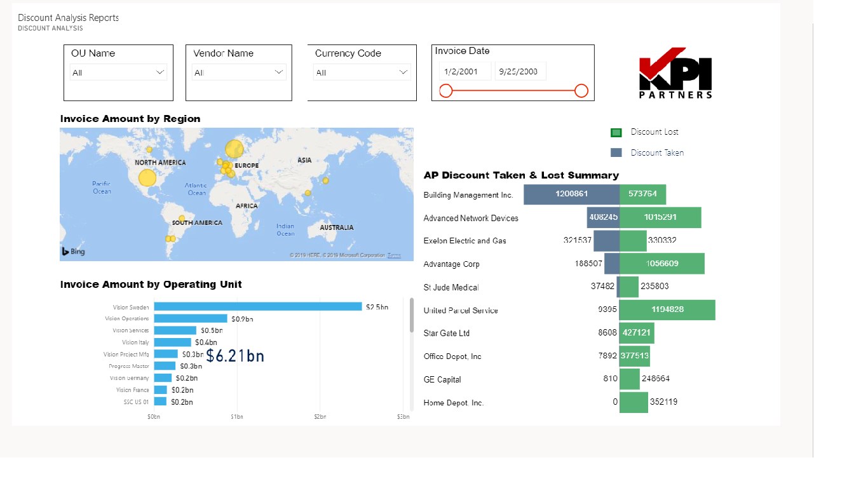The width and height of the screenshot is (868, 488).
Task: Click Star Gate Ltd discount lost bar
Action: click(637, 333)
